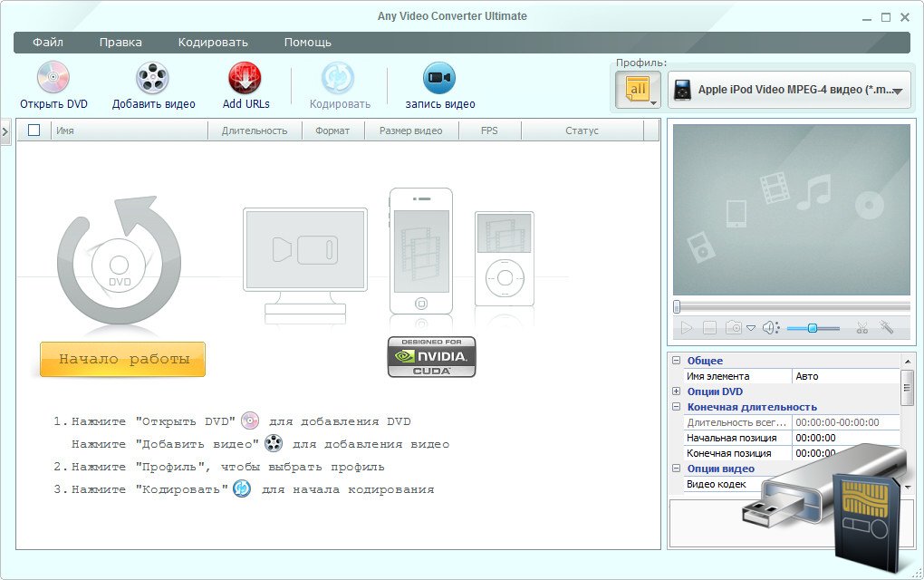The image size is (924, 580).
Task: Click disc icon beside "Открыть DVD" instruction
Action: coord(250,420)
